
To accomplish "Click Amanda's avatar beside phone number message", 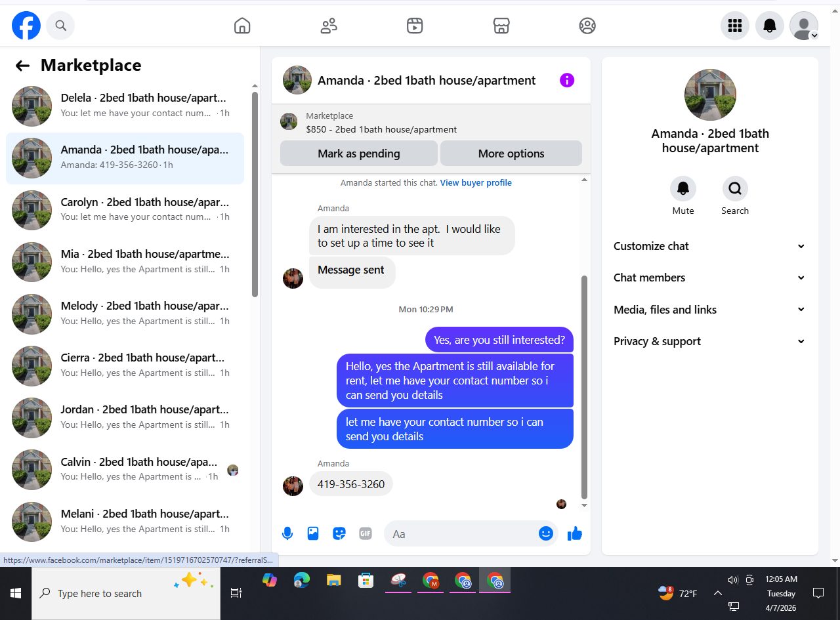I will tap(293, 486).
